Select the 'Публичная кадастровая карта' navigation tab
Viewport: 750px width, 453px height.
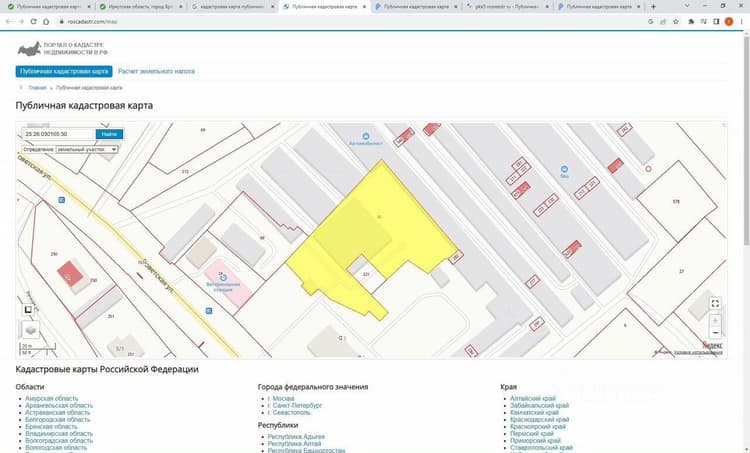coord(64,71)
